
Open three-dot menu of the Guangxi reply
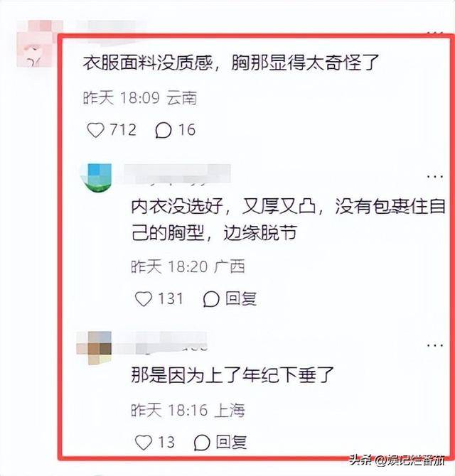point(434,176)
